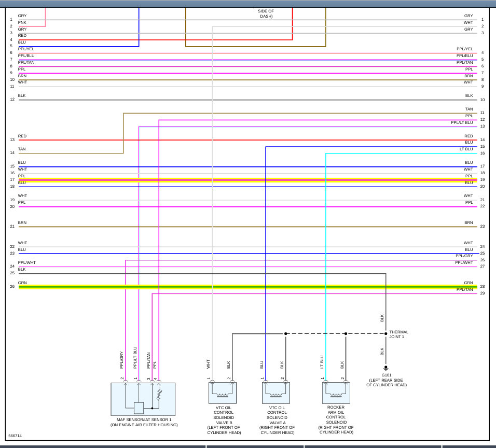Select the 'GRN' label at left pin 26

22,283
